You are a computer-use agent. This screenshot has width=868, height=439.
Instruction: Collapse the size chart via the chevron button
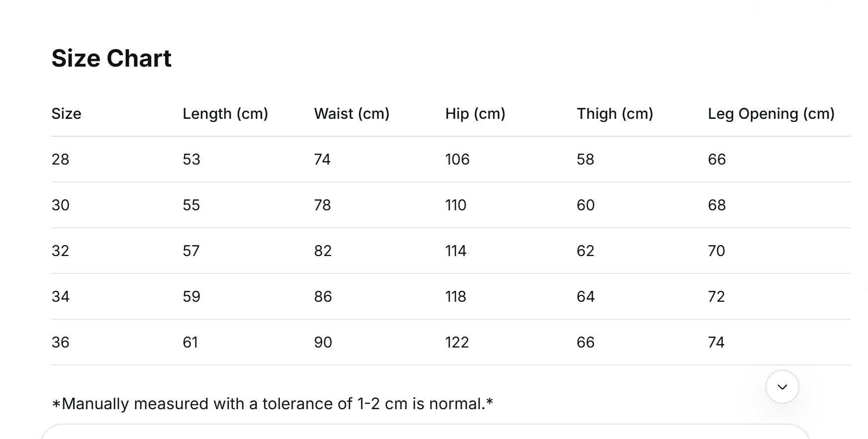[782, 386]
